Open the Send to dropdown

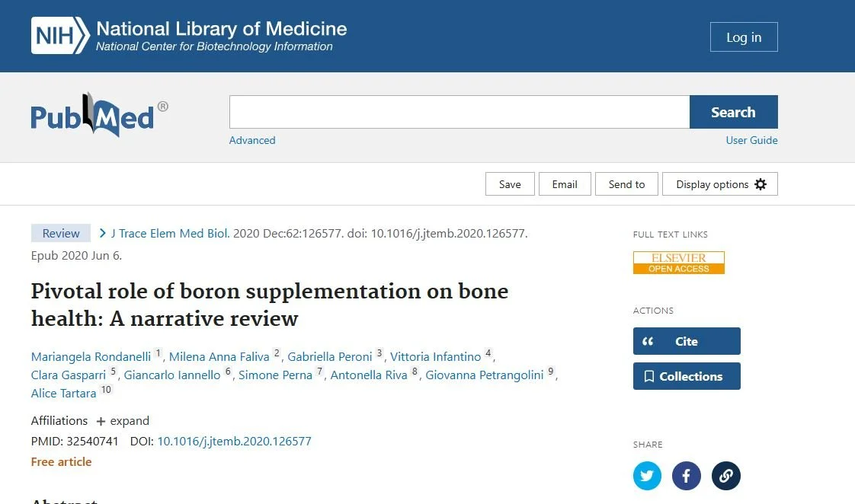click(626, 183)
